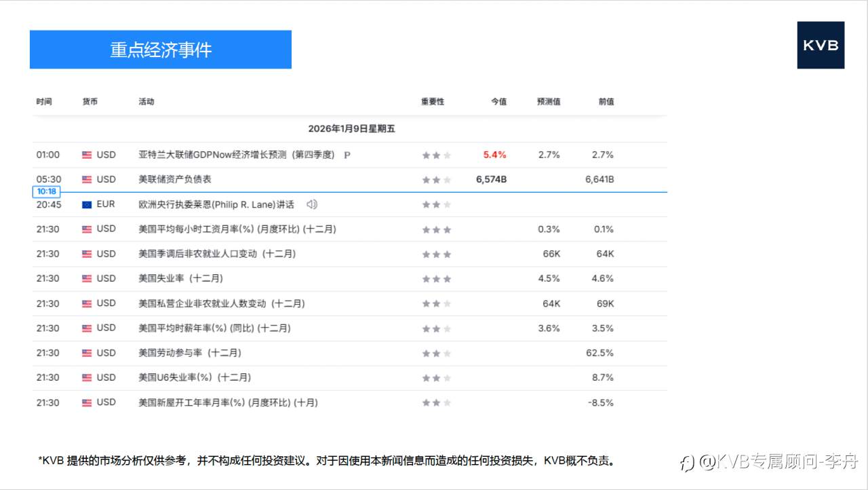Click the 10:18 current time marker
This screenshot has width=868, height=490.
[x=46, y=191]
